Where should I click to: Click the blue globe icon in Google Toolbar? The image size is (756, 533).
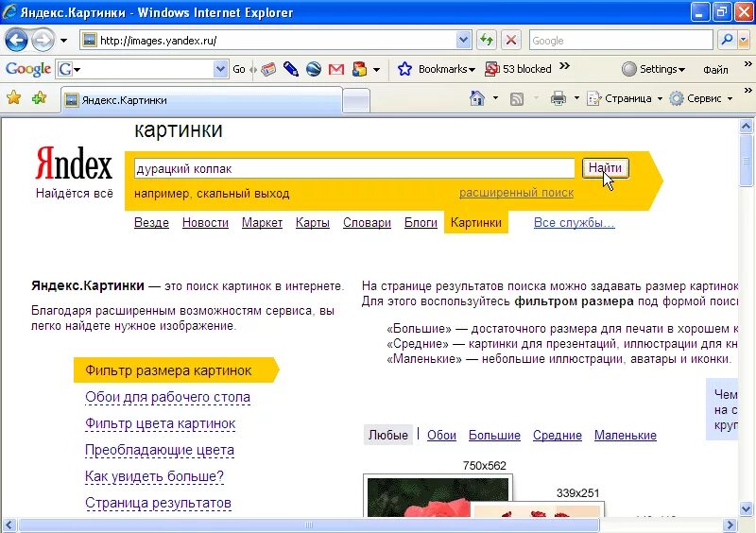314,69
